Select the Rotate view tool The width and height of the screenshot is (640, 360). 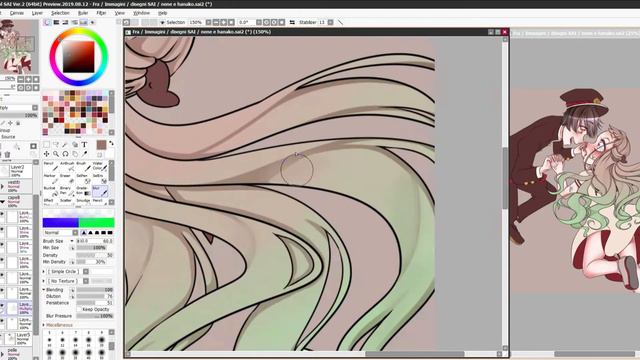[x=65, y=154]
